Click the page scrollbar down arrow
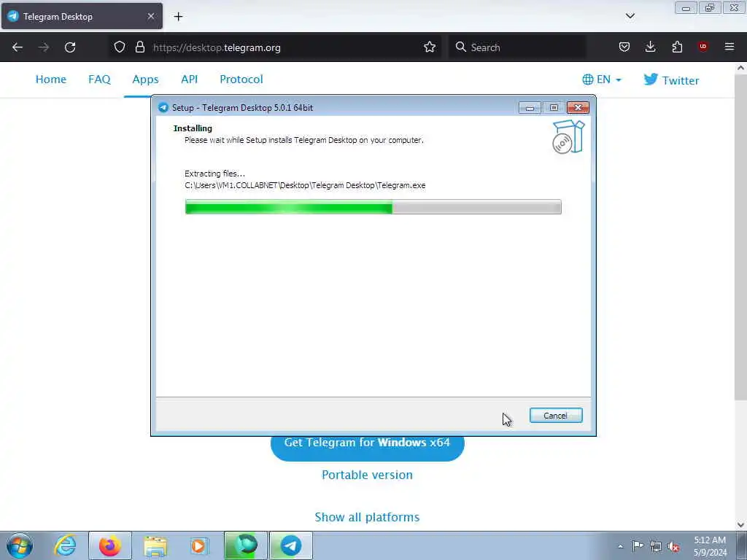 [740, 525]
